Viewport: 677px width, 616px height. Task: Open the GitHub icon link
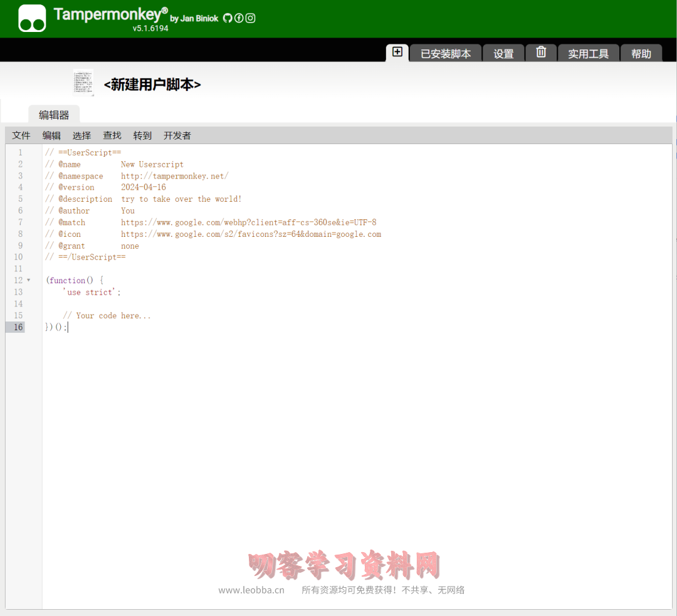(228, 18)
